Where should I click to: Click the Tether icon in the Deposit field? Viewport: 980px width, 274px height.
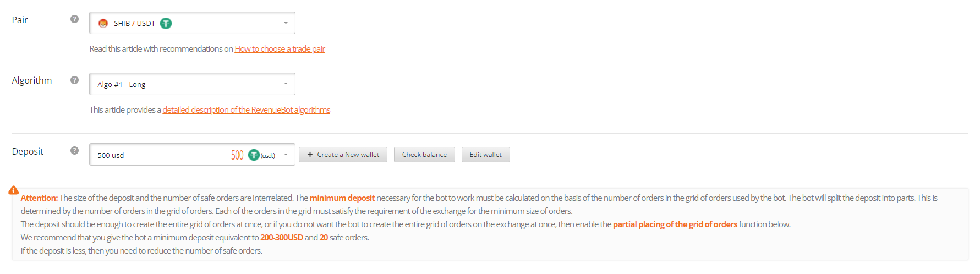tap(254, 155)
